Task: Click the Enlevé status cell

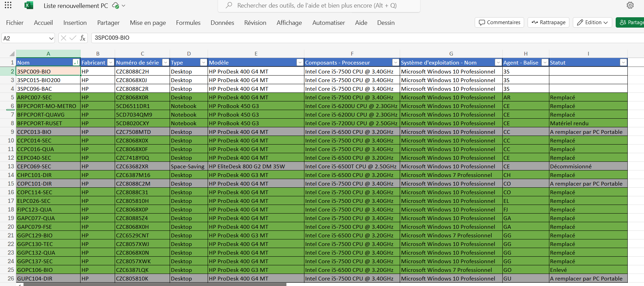Action: pos(588,270)
